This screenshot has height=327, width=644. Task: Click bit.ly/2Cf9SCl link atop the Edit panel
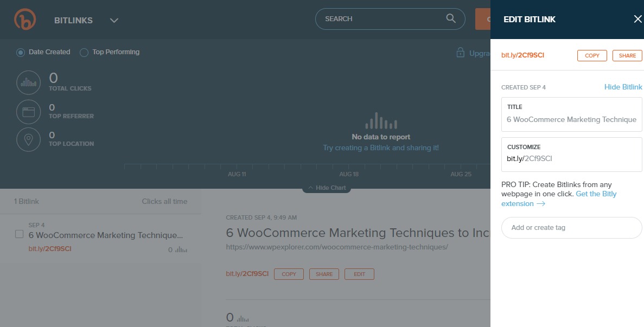(523, 55)
